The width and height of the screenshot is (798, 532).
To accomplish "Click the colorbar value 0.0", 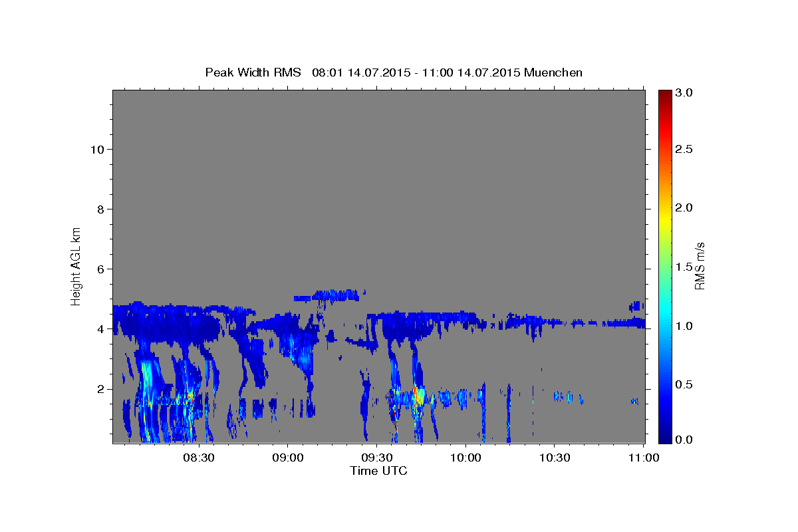I will pos(685,440).
